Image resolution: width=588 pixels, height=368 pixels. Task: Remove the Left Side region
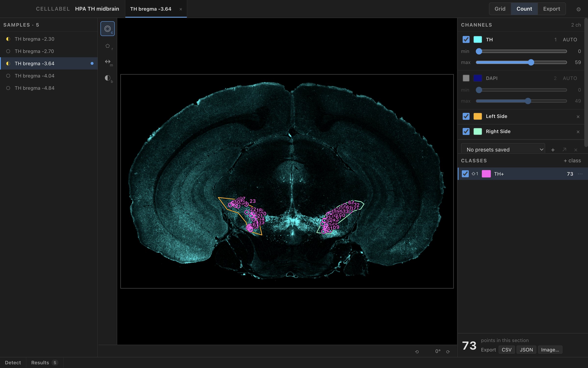click(x=578, y=117)
